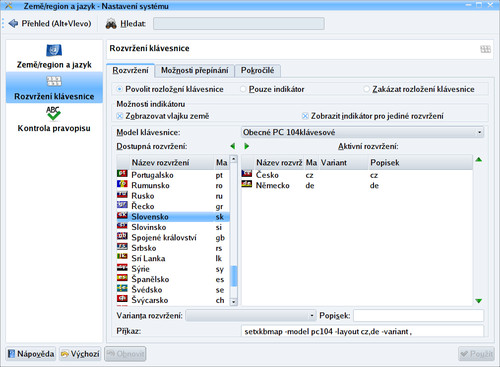Move active layout up with green arrow
Image resolution: width=500 pixels, height=367 pixels.
click(x=479, y=160)
